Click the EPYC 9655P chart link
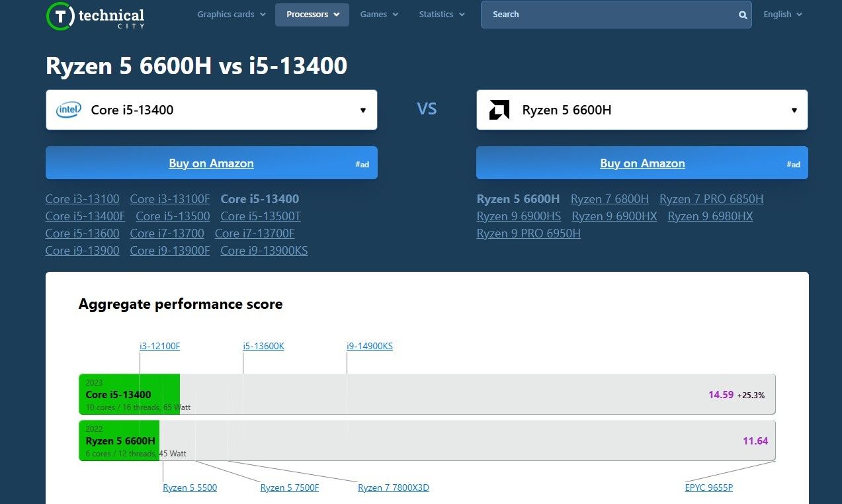Viewport: 842px width, 504px height. 709,488
